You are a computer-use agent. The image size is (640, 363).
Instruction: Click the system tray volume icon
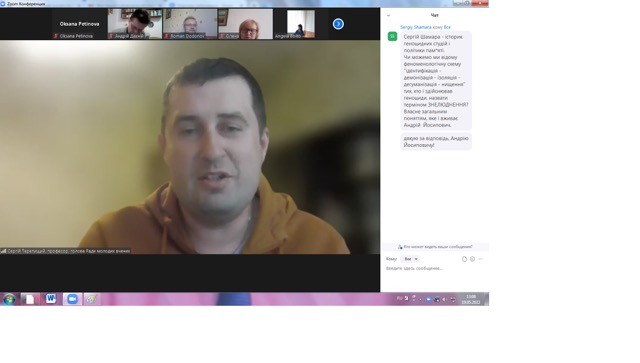[444, 299]
